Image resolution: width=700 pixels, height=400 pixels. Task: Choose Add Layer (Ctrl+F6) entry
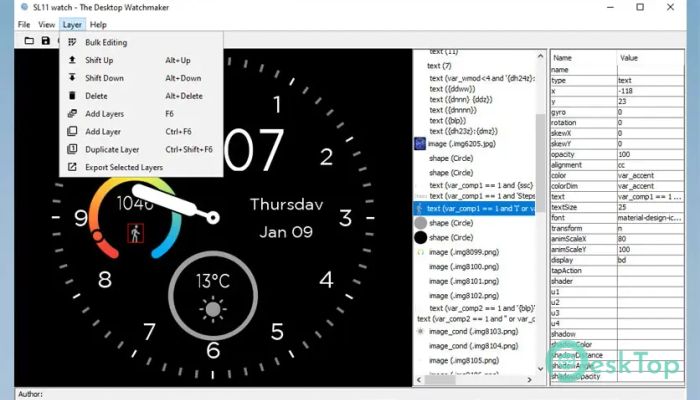click(x=141, y=131)
